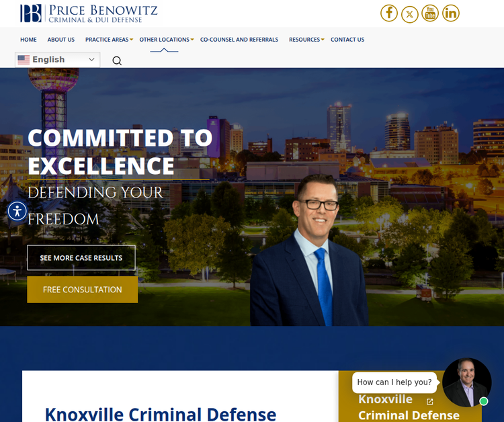Open the accessibility options icon
This screenshot has width=504, height=422.
(17, 211)
